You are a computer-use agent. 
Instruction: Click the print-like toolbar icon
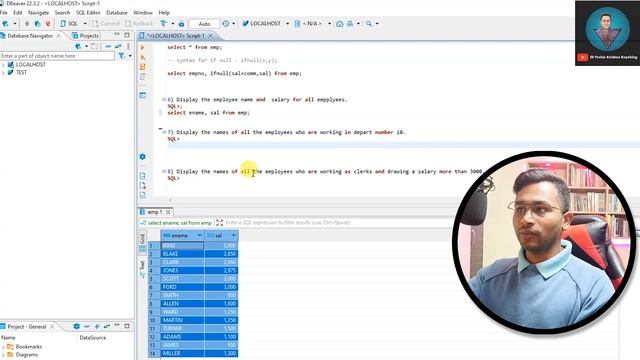(x=350, y=24)
